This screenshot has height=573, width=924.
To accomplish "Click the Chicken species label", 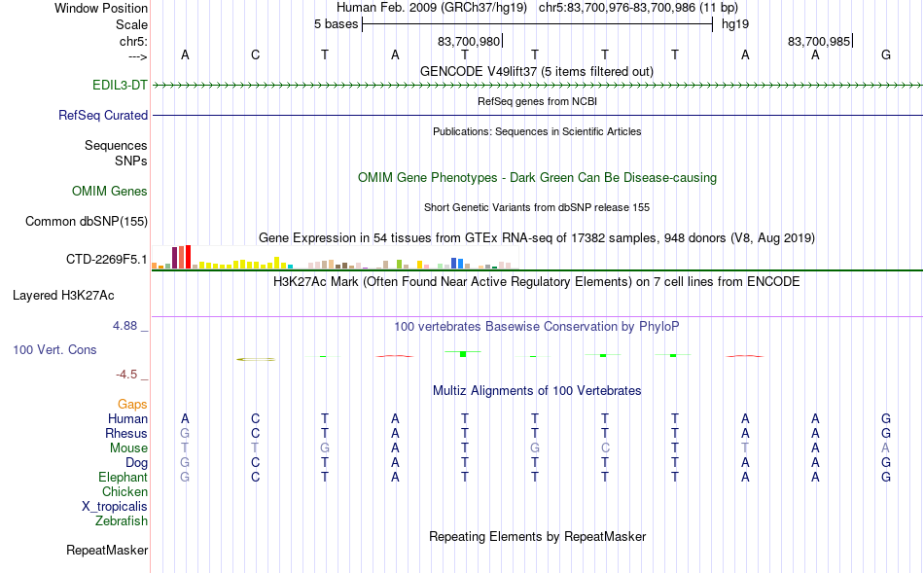I will [x=124, y=491].
